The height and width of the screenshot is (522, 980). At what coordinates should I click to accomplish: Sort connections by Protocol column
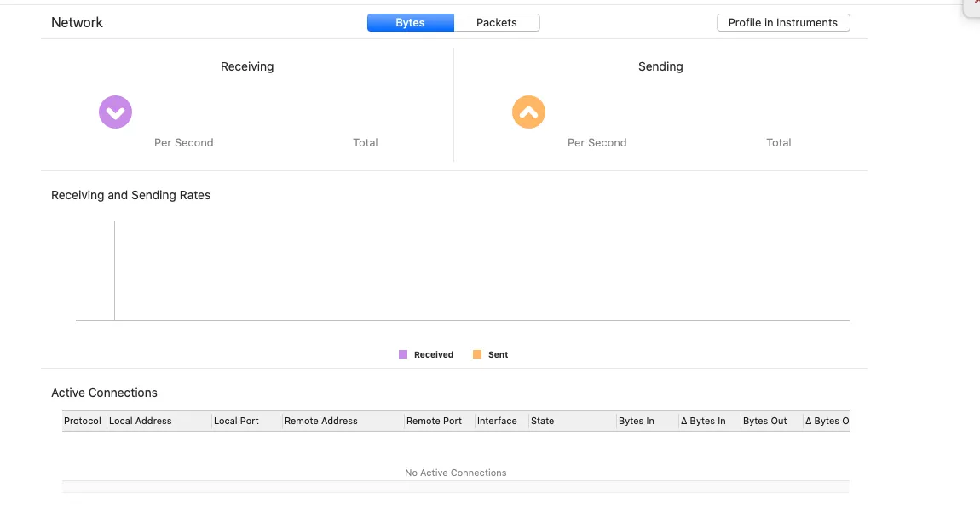tap(83, 421)
